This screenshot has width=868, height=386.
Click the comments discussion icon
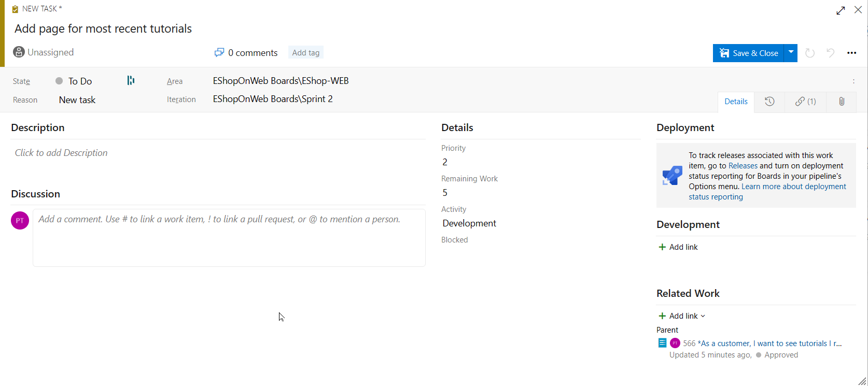(x=219, y=52)
